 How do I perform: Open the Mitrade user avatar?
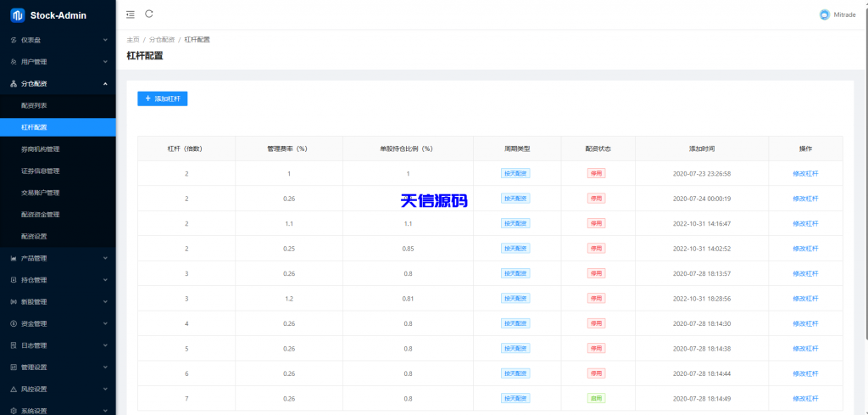[825, 14]
